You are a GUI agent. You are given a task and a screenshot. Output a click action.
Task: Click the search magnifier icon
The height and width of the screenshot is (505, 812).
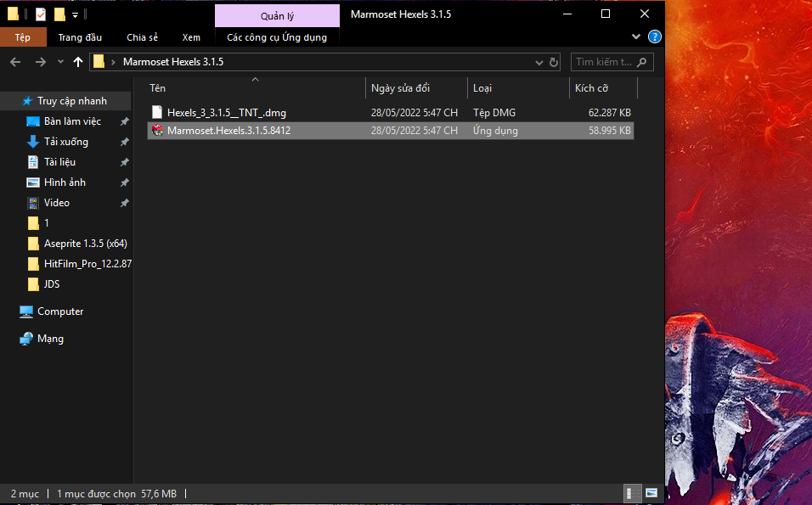[x=641, y=62]
